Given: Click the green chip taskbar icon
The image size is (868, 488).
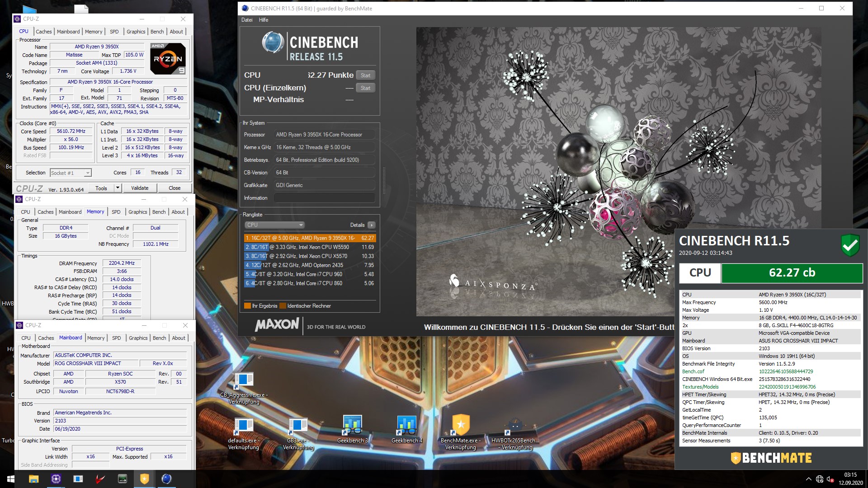Looking at the screenshot, I should 123,479.
